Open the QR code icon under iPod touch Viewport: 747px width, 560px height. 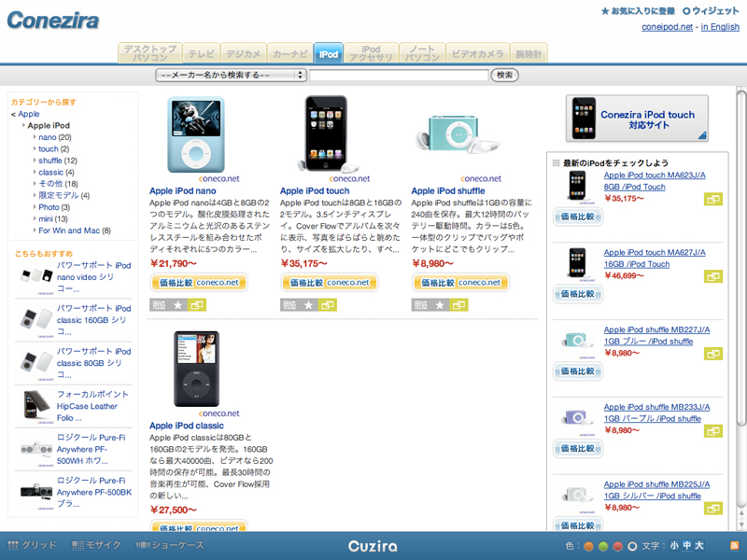289,305
